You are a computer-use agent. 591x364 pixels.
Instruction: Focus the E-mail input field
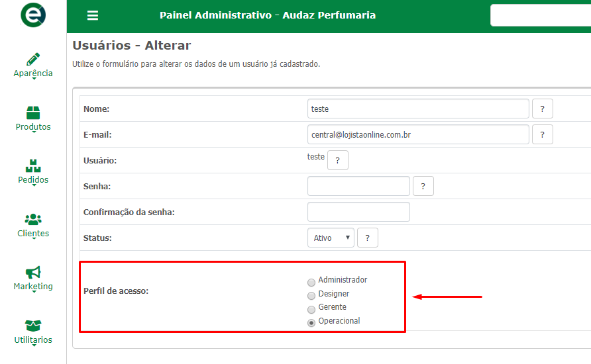click(x=418, y=134)
